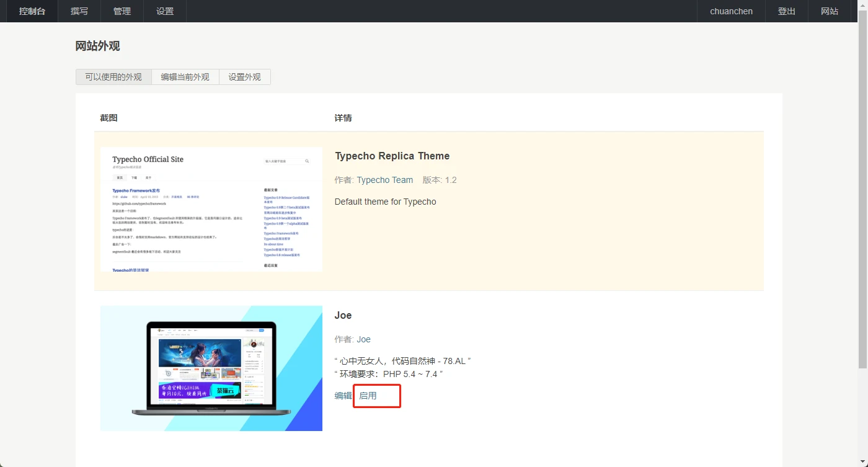Screen dimensions: 868x467
Task: Select the 可以使用的外观 tab
Action: pos(113,77)
